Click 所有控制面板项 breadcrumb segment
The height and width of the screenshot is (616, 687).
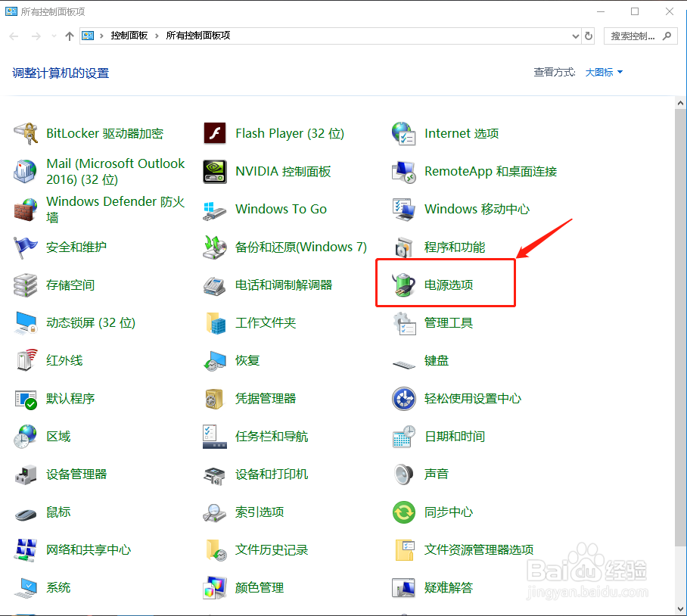198,36
